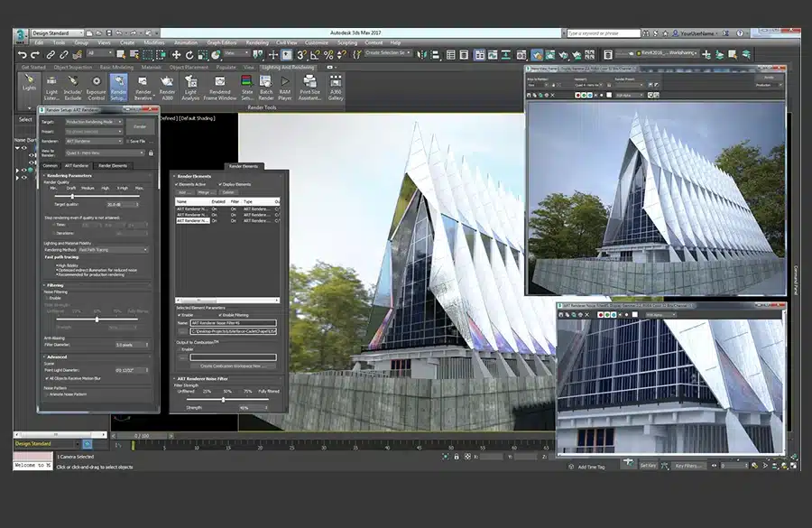The image size is (812, 528).
Task: Open the Rendering menu
Action: 257,43
